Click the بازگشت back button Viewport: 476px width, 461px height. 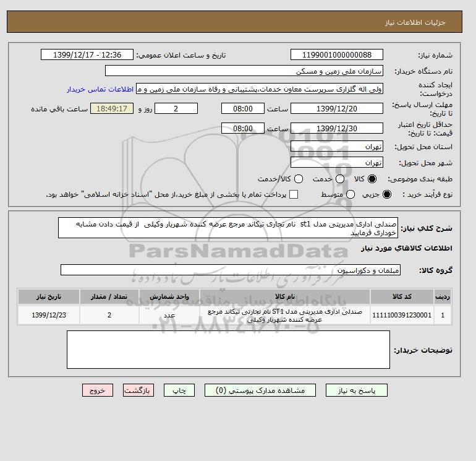pos(138,390)
